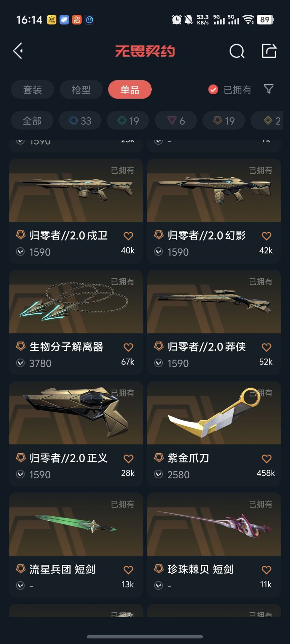Tap the back arrow icon
This screenshot has height=644, width=290.
18,51
